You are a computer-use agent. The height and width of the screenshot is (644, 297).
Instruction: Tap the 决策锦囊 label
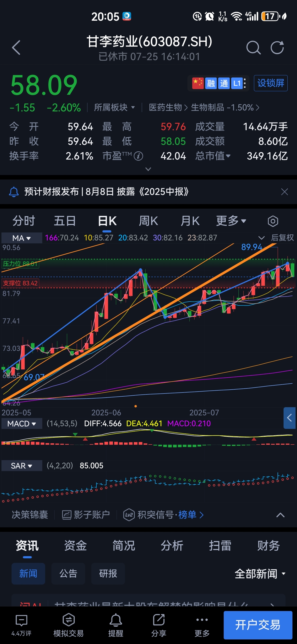pyautogui.click(x=30, y=515)
